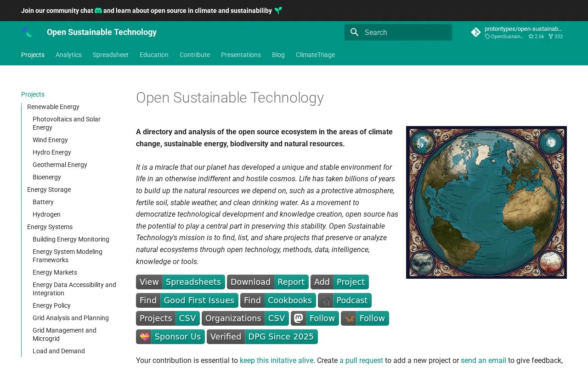
Task: Open Geothermal Energy sidebar entry
Action: [x=60, y=165]
